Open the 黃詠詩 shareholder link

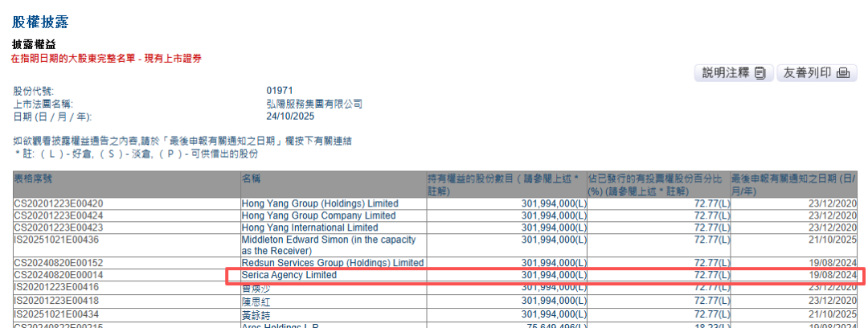(x=256, y=316)
